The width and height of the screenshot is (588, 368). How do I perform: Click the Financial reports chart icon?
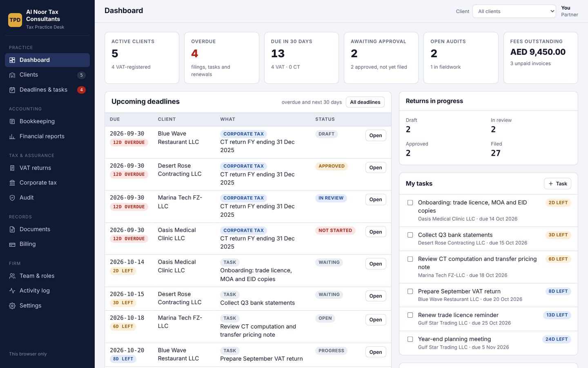click(x=12, y=137)
